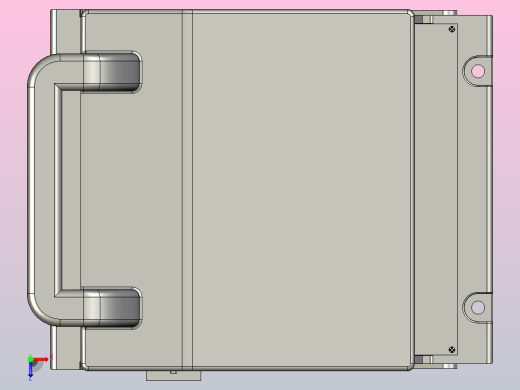
Task: Select the lower mounting ear hole
Action: [x=478, y=307]
